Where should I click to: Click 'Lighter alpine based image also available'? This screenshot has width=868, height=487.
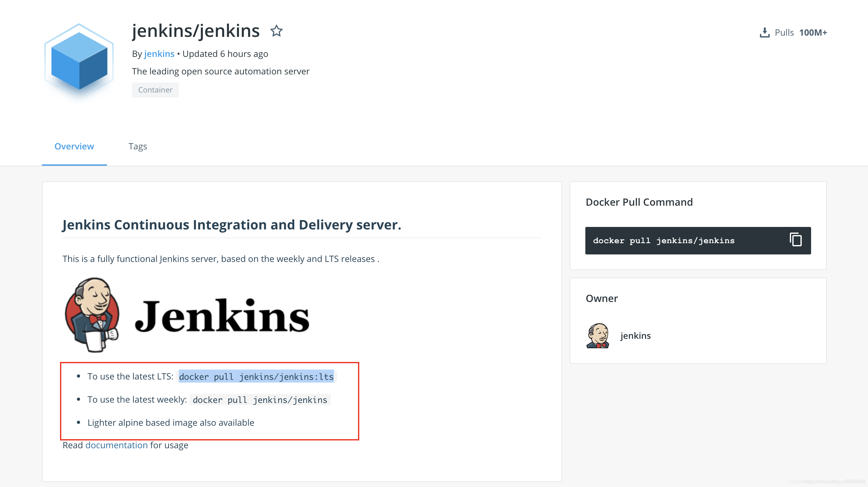point(171,423)
